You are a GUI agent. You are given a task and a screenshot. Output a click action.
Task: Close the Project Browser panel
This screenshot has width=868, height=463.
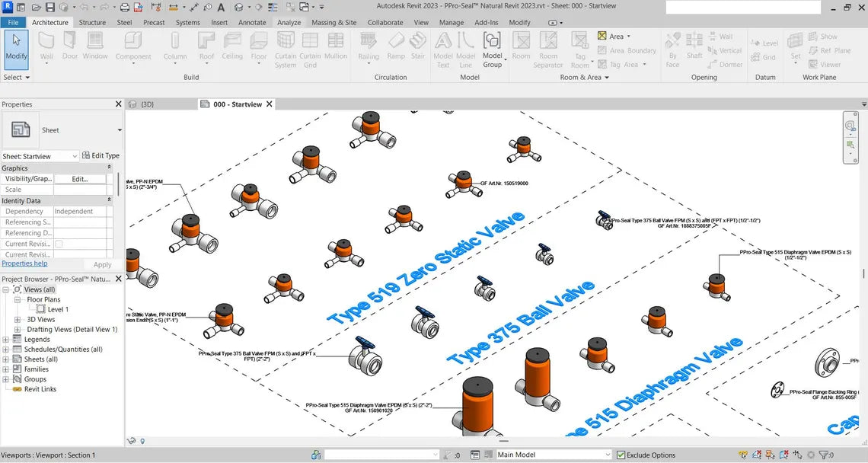click(x=118, y=279)
